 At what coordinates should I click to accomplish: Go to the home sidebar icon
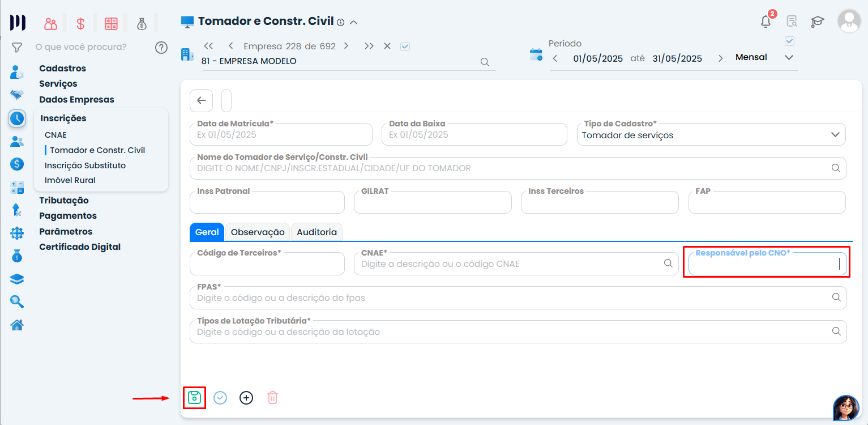pos(17,325)
